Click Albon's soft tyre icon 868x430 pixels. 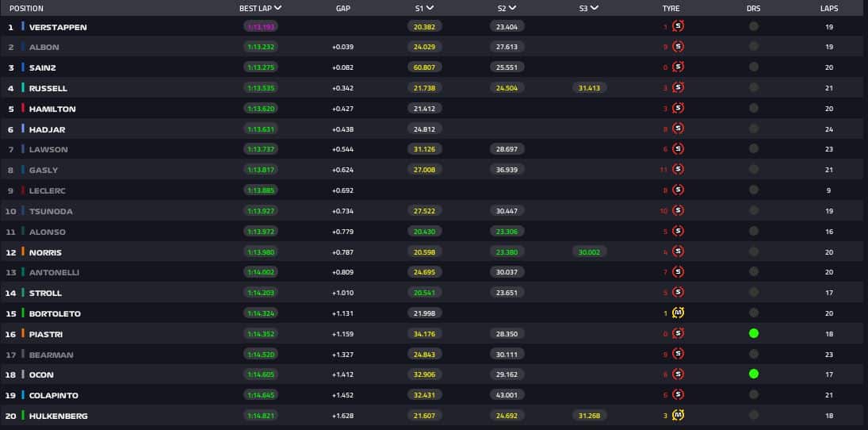pyautogui.click(x=678, y=47)
